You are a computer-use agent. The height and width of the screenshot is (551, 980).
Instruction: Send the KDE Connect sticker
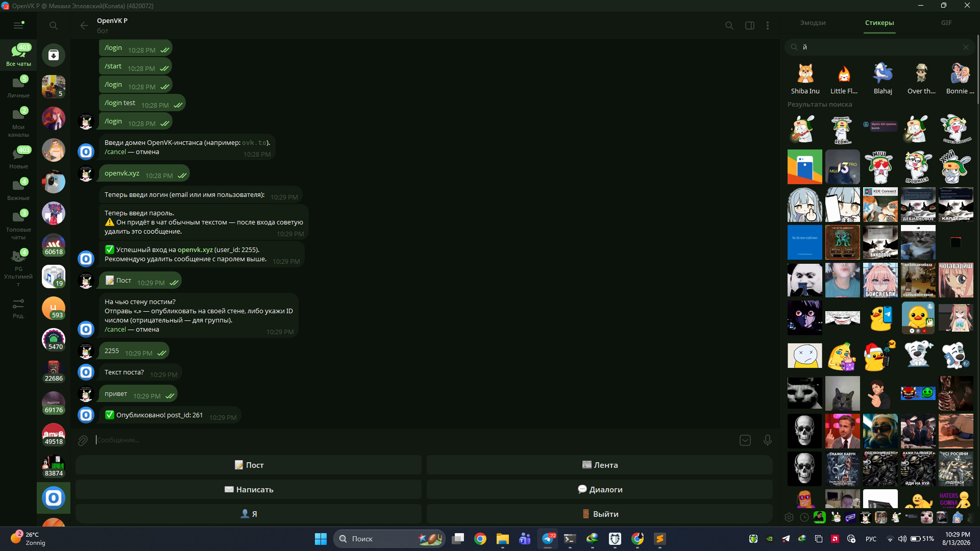click(880, 205)
